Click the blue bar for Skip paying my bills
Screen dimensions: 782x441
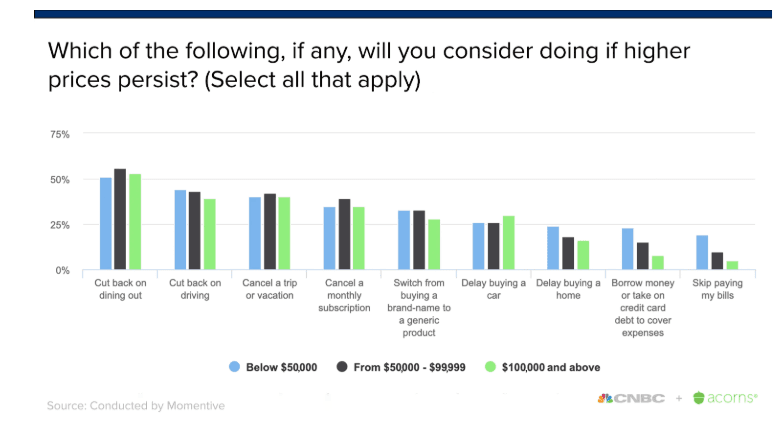click(x=702, y=252)
